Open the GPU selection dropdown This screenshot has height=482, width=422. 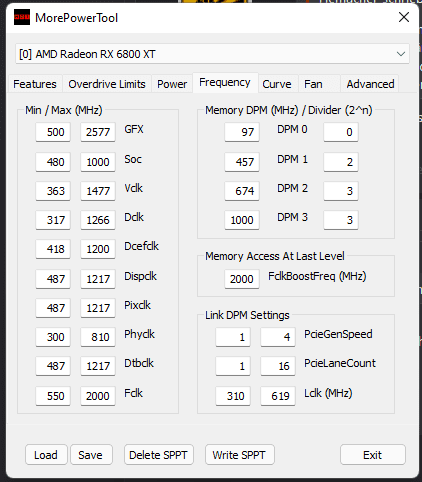(x=212, y=54)
